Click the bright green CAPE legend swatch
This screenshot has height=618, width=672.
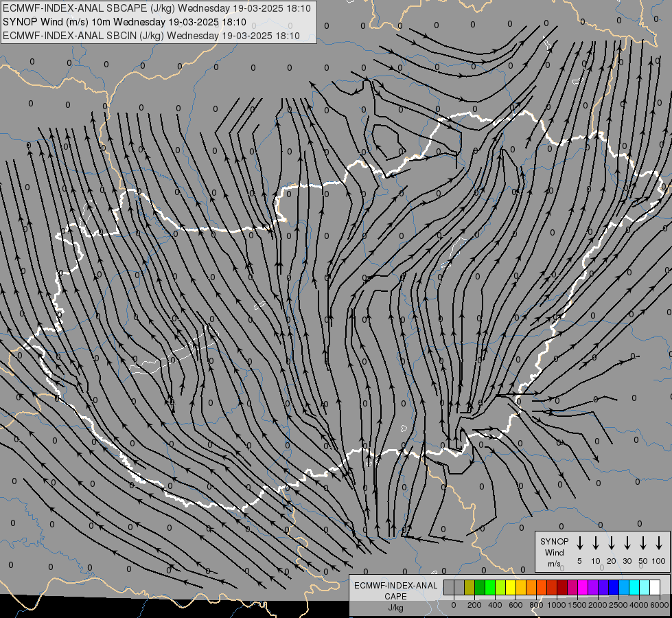tap(490, 587)
